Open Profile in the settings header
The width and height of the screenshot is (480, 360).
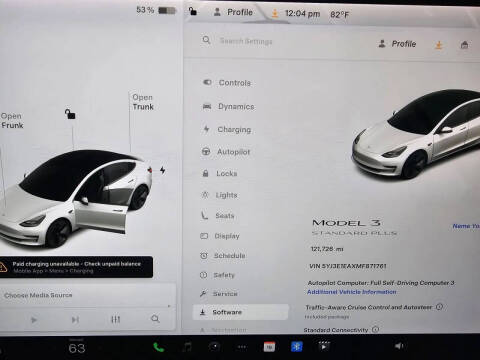[398, 44]
